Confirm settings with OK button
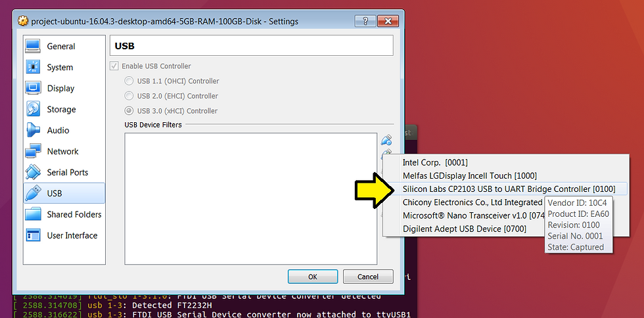Viewport: 644px width, 318px height. click(x=313, y=277)
